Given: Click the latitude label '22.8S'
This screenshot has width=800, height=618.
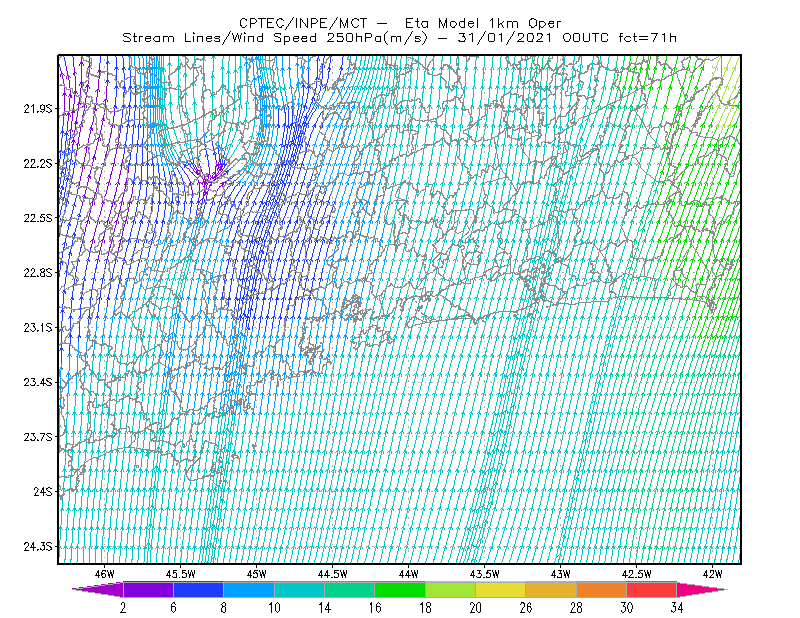Looking at the screenshot, I should pyautogui.click(x=38, y=273).
